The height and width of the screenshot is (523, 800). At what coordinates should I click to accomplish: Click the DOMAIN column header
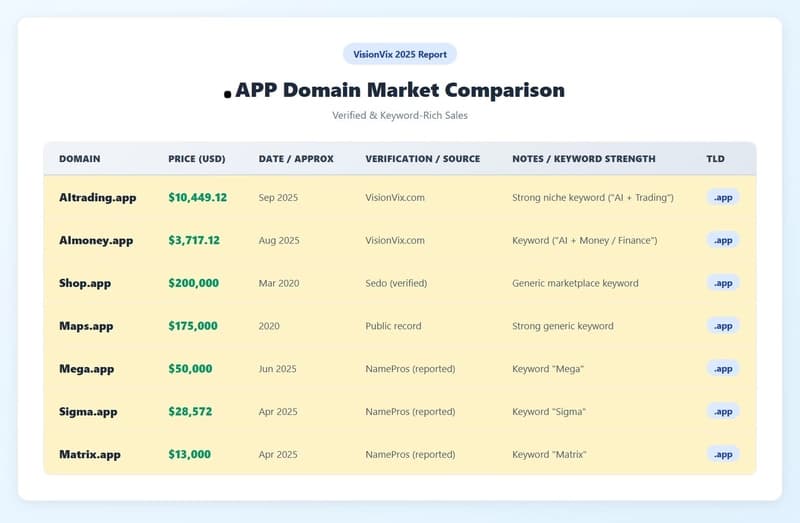click(x=80, y=159)
